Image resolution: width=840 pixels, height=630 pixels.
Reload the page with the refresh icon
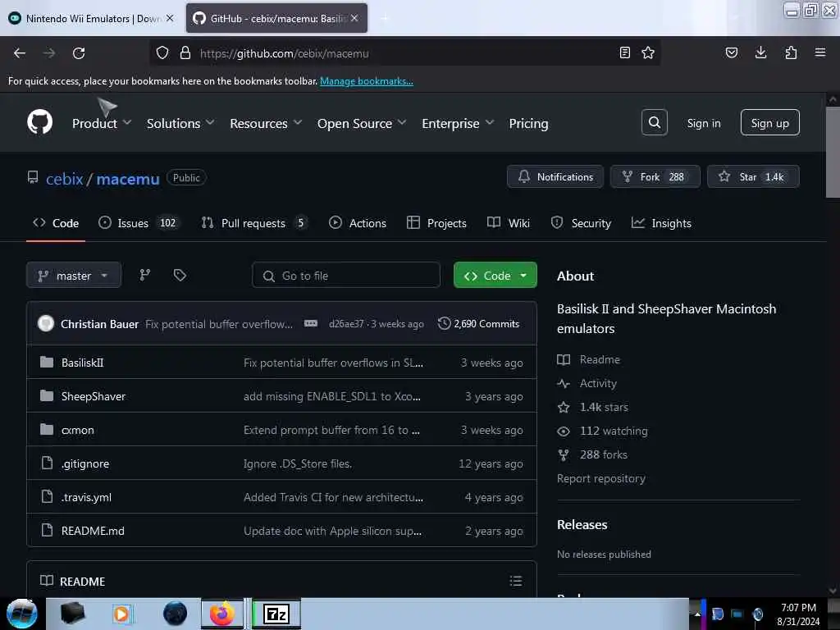pos(79,53)
